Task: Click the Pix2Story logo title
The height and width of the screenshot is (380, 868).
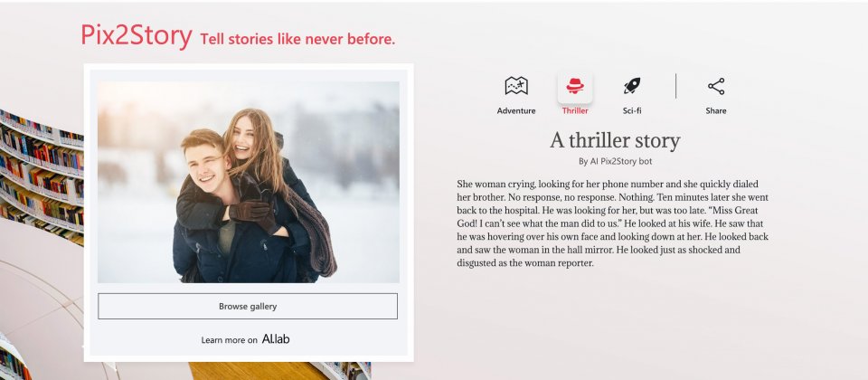Action: tap(137, 35)
